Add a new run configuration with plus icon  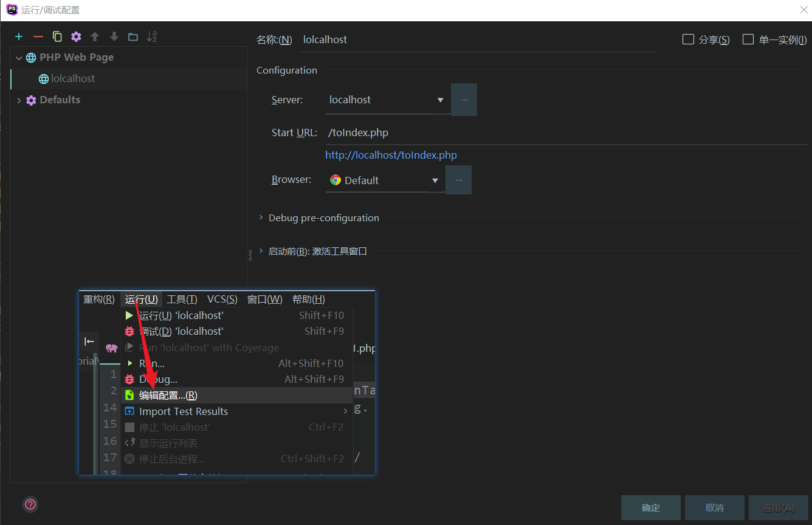coord(19,36)
